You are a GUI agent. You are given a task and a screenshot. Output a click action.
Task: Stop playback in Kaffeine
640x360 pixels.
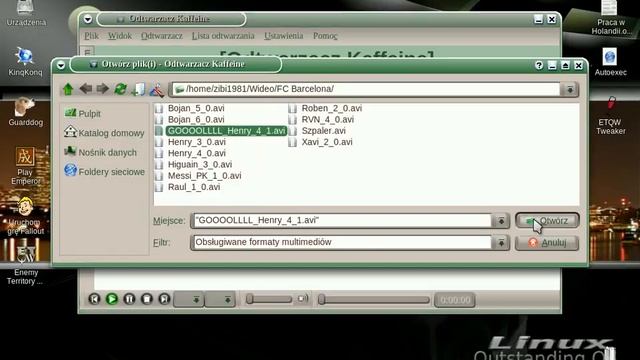pyautogui.click(x=147, y=299)
